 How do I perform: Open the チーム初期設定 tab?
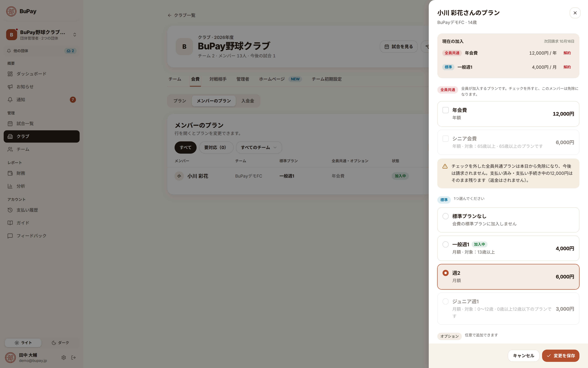(327, 79)
